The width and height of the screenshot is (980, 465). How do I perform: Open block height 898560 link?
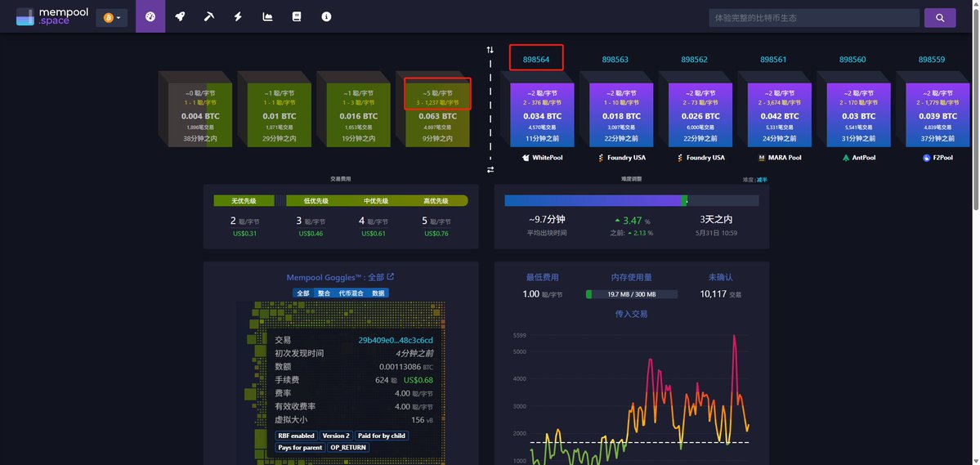[x=852, y=60]
